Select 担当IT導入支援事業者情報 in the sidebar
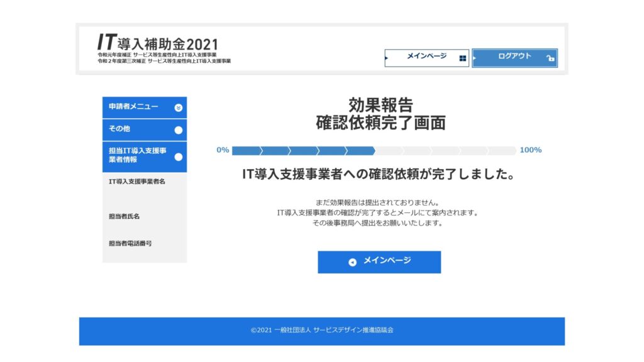 pyautogui.click(x=145, y=156)
